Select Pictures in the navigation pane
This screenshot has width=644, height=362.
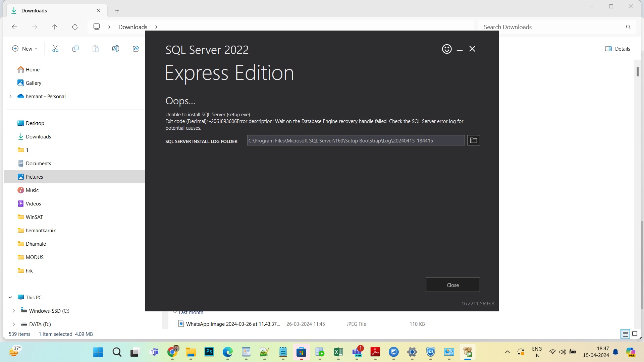[35, 177]
